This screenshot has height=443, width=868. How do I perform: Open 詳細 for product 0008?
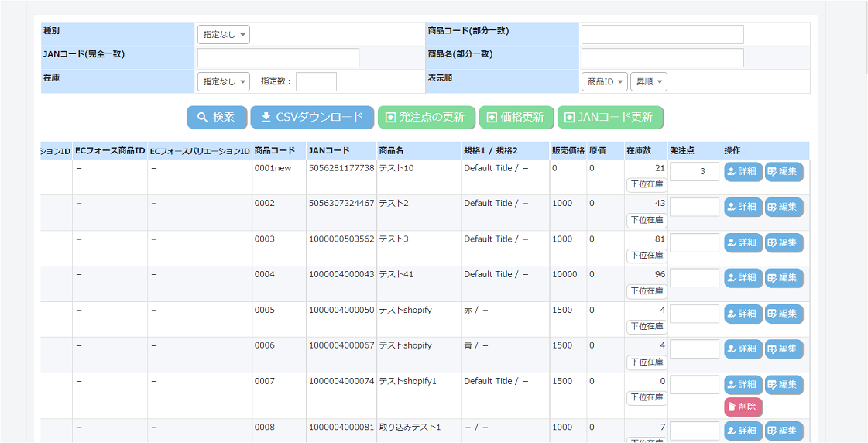pos(743,431)
